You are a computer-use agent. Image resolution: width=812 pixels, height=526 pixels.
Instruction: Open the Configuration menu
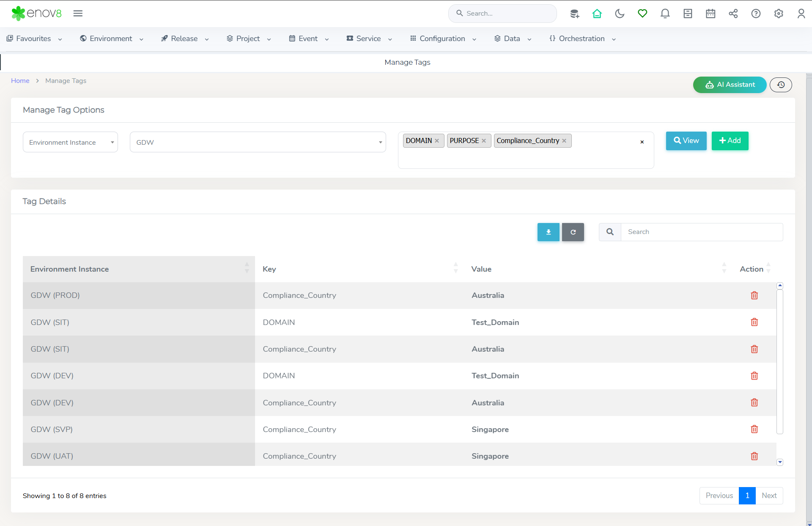pyautogui.click(x=443, y=39)
